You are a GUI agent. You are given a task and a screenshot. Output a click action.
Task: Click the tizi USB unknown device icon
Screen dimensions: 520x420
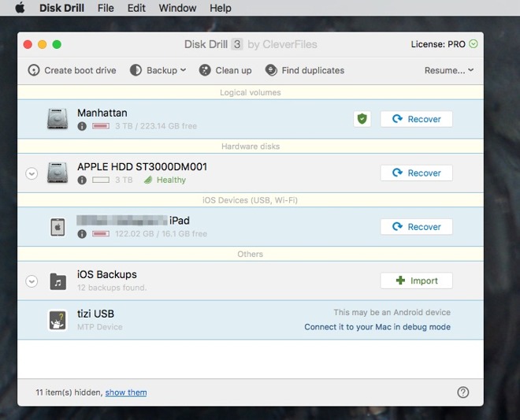(x=58, y=320)
